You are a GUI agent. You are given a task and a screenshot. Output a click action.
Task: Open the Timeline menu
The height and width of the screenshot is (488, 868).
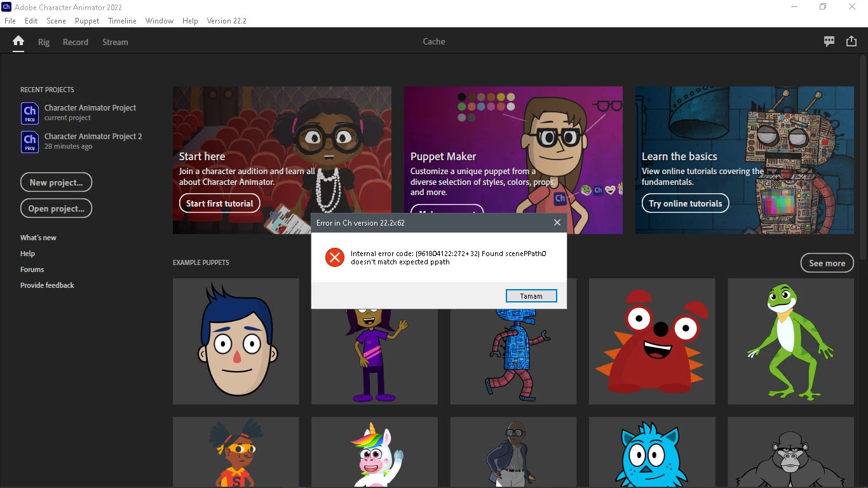[x=122, y=21]
